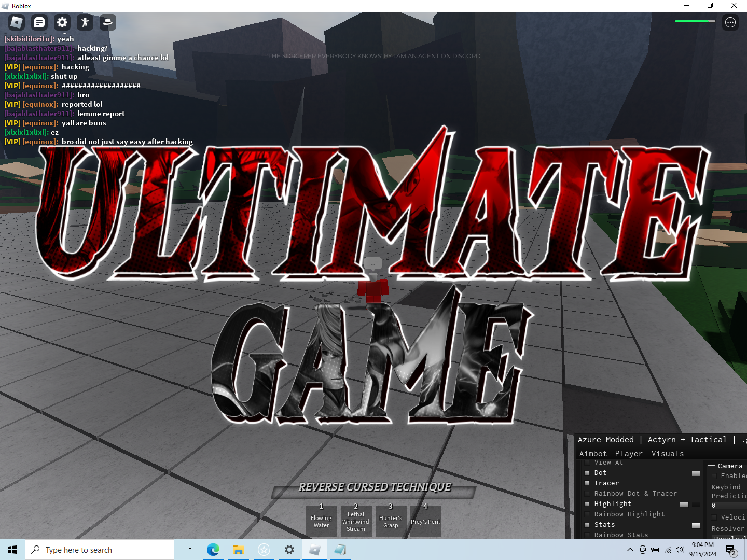Activate Flowing Water skill slot 1
The height and width of the screenshot is (560, 747).
(321, 521)
